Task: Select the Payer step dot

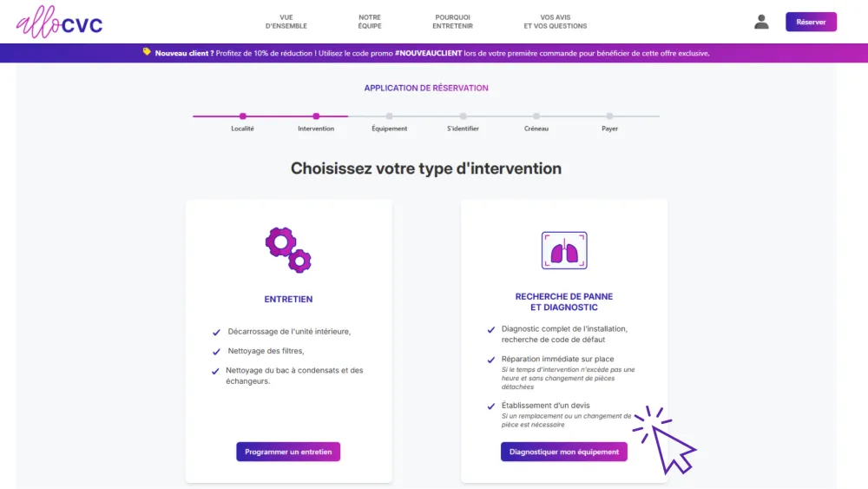Action: 609,116
